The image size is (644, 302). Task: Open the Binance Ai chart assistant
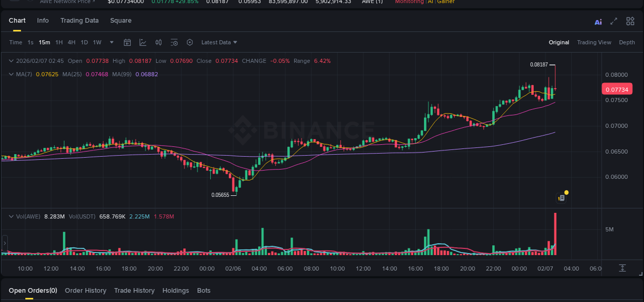(598, 22)
